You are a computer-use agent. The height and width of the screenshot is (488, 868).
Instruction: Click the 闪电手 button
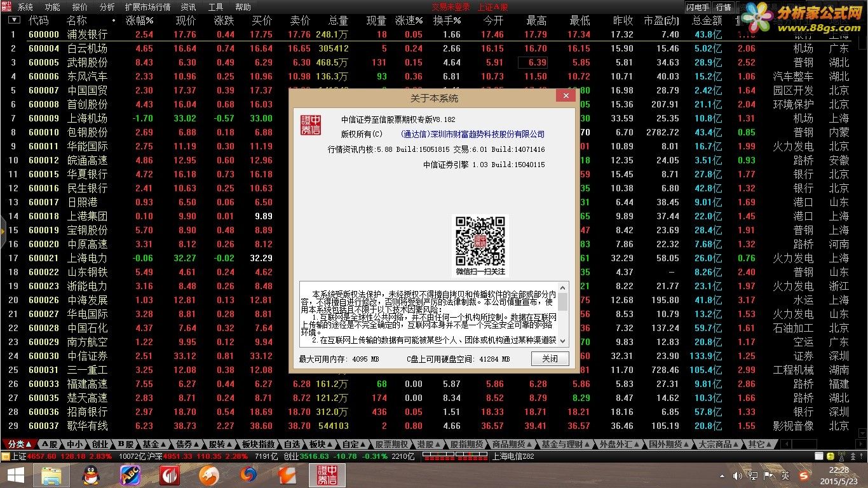point(698,8)
